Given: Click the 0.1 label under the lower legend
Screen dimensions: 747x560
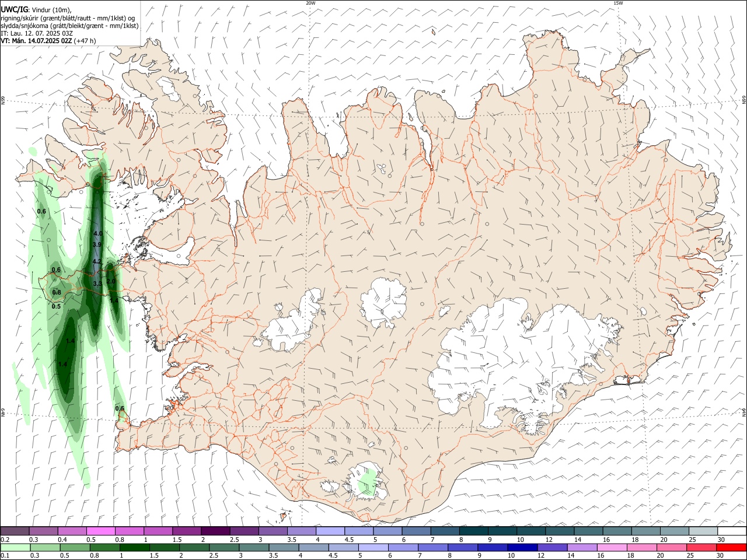Looking at the screenshot, I should pyautogui.click(x=5, y=556).
